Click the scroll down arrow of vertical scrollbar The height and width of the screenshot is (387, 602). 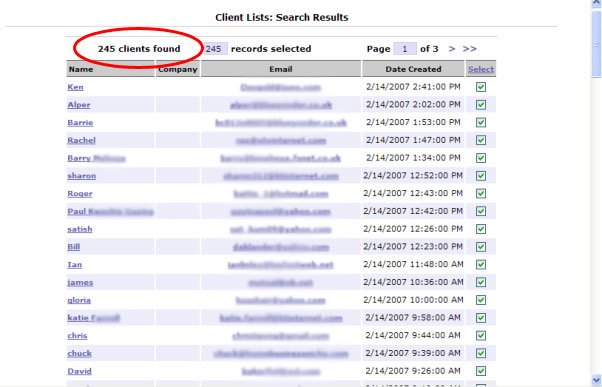click(x=596, y=380)
